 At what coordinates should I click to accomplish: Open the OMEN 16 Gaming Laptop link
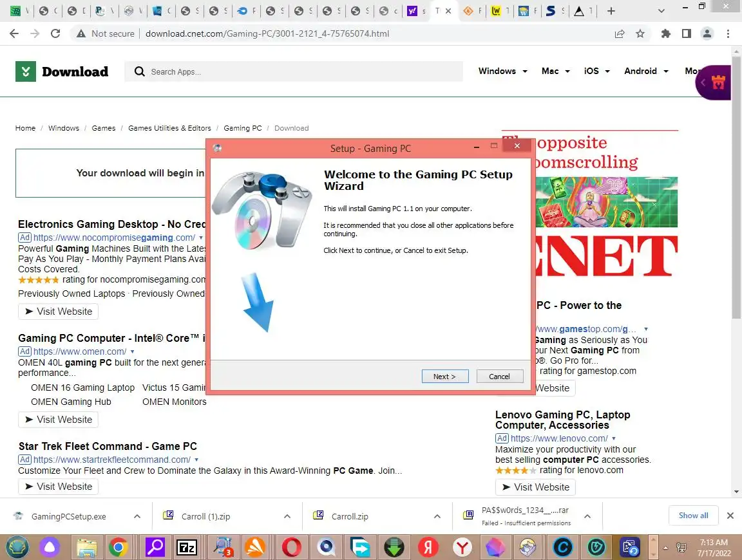coord(83,387)
